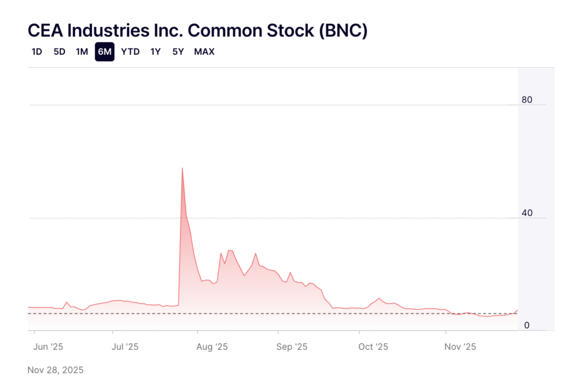The image size is (588, 389).
Task: Click the 0 price axis label
Action: pyautogui.click(x=526, y=326)
